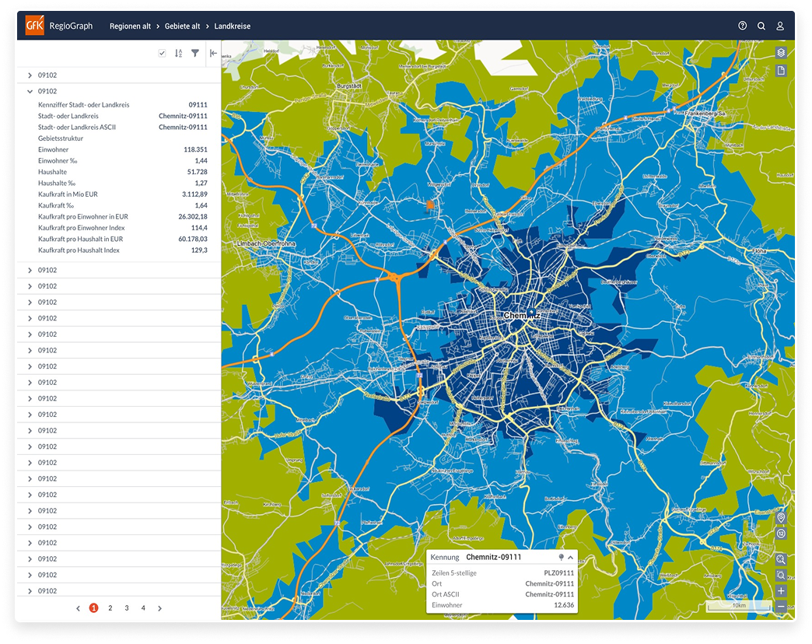Viewport: 812px width, 644px height.
Task: Select the Gebiete alt breadcrumb
Action: coord(183,26)
